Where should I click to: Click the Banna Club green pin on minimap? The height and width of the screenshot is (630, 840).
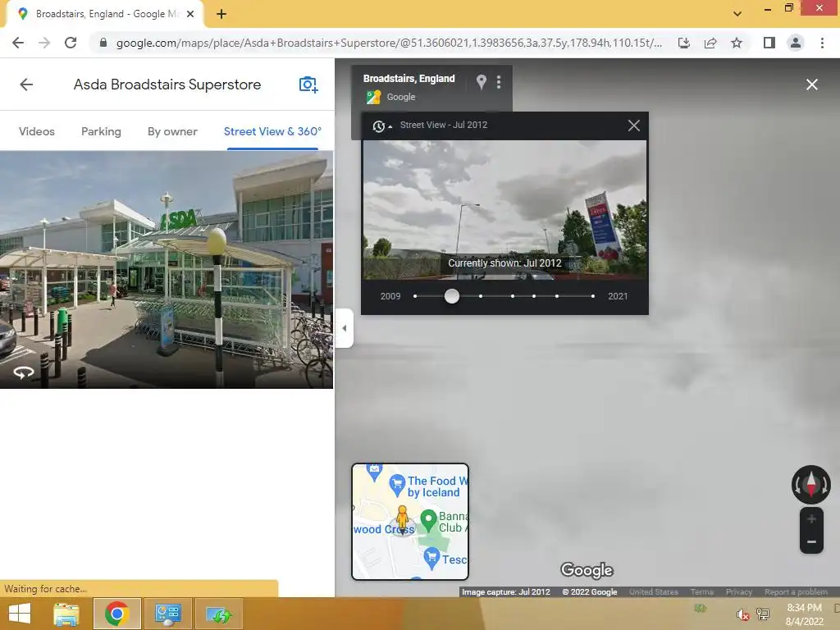pos(428,520)
